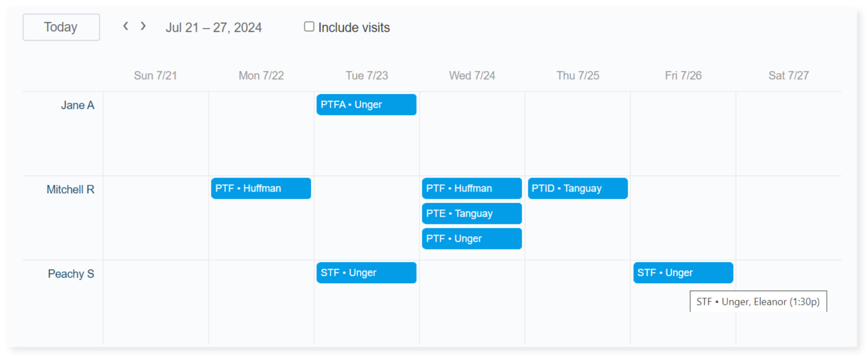Click the Peachy S staff name
This screenshot has width=868, height=358.
pyautogui.click(x=71, y=274)
